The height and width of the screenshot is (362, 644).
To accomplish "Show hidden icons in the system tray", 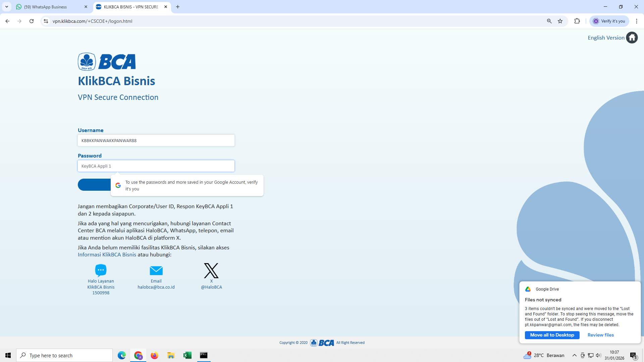I will pos(574,355).
